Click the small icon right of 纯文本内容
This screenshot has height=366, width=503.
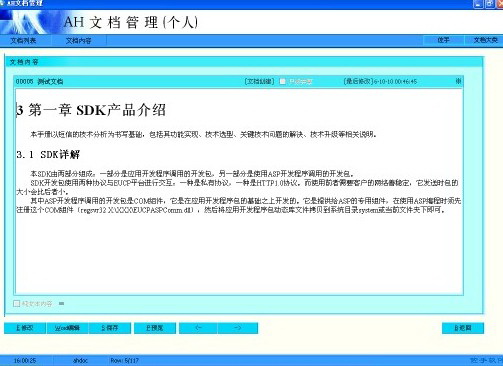tap(61, 303)
